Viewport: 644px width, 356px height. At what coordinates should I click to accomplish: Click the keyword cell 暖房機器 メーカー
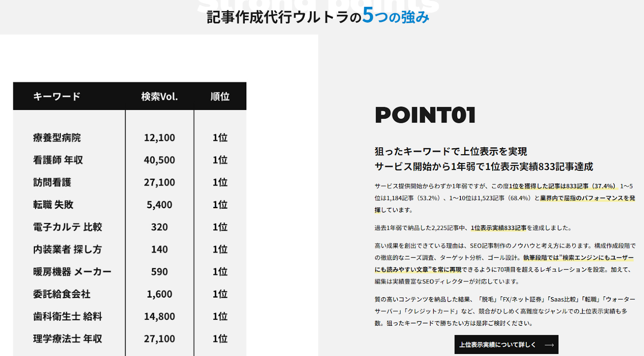click(x=72, y=272)
